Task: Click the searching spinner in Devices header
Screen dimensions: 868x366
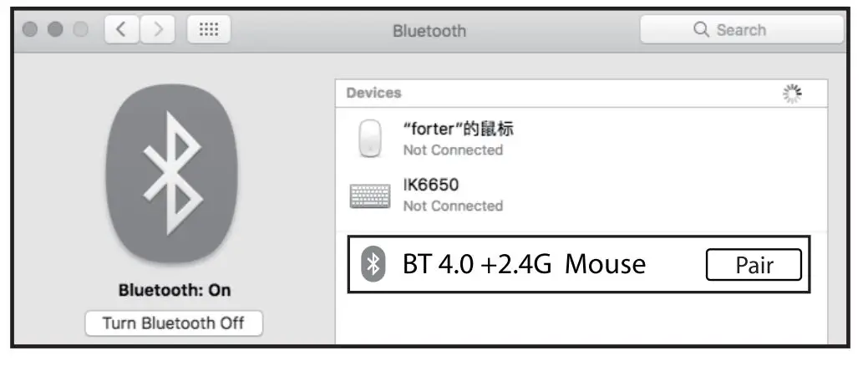Action: 792,94
